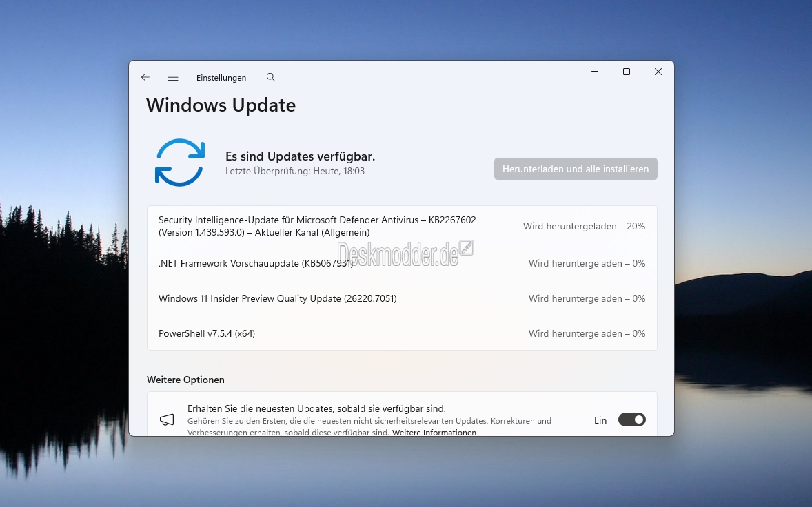The image size is (812, 507).
Task: Maximize the Einstellungen window
Action: (x=626, y=72)
